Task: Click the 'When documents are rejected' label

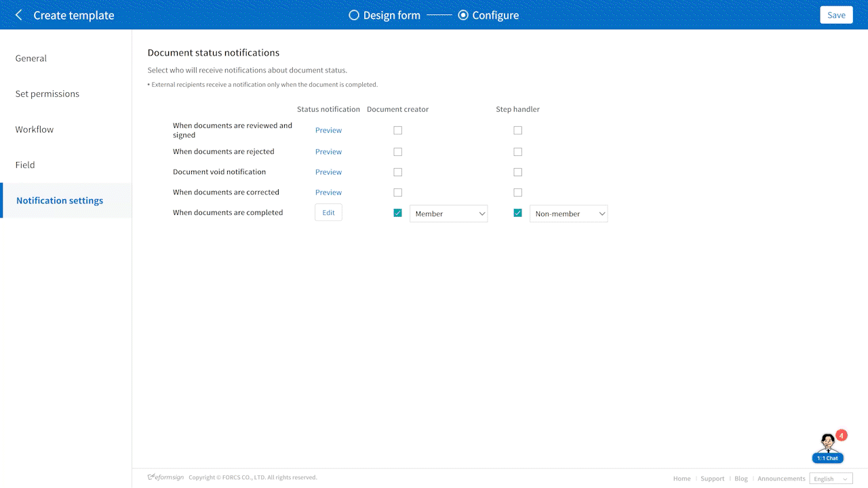Action: [224, 152]
